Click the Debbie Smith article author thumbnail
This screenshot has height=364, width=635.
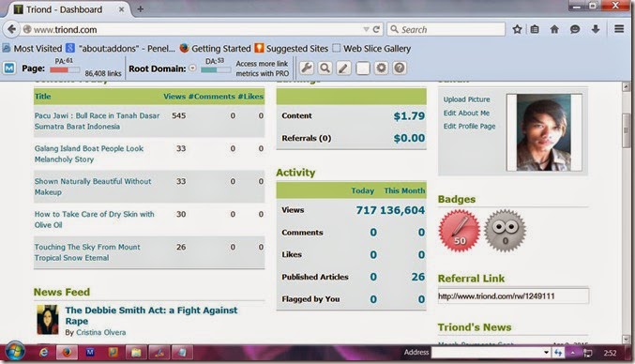point(48,320)
